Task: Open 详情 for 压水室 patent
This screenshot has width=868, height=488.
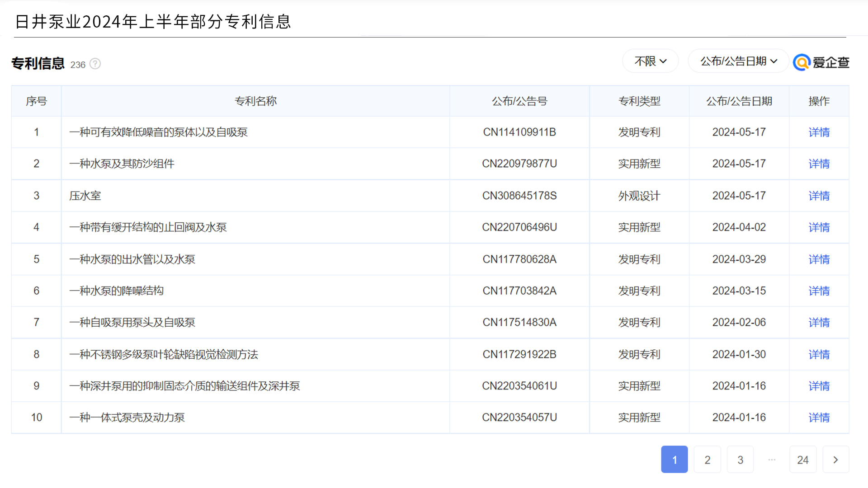Action: pos(819,196)
